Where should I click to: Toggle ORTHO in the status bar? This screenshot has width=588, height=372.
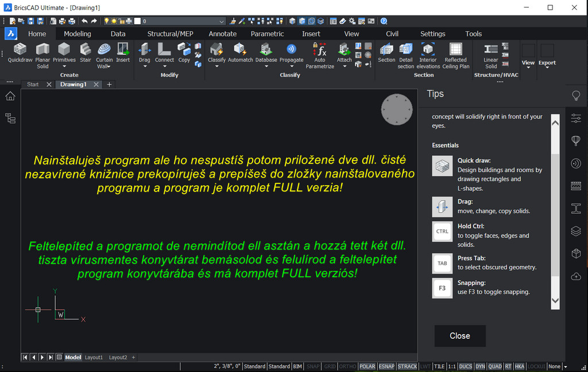click(x=347, y=366)
